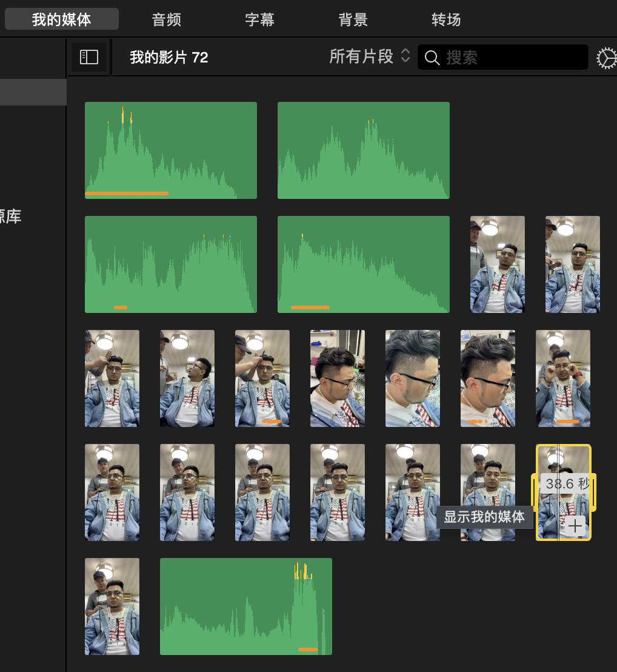Select the 我的媒体 tab

coord(62,19)
